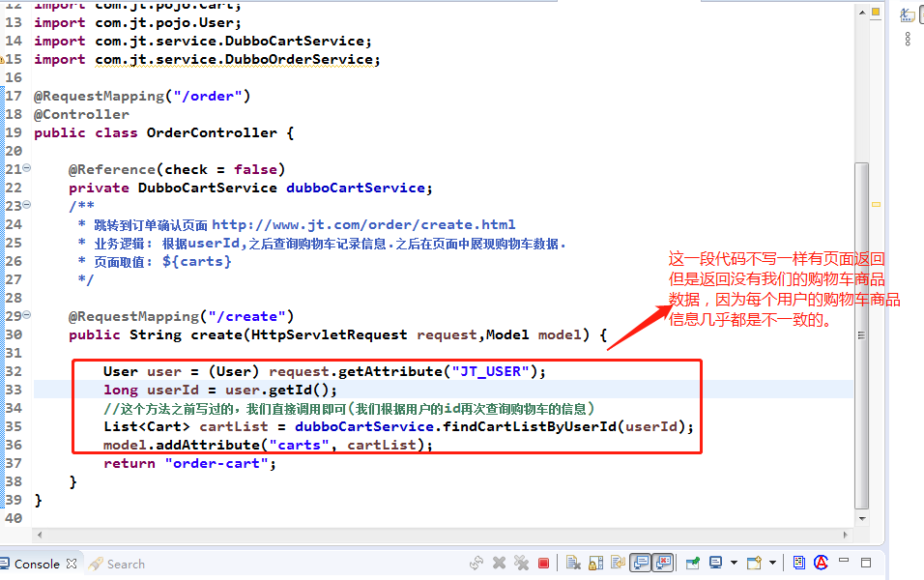Click the import com.jt.pojo.User line
924x580 pixels.
click(x=137, y=23)
